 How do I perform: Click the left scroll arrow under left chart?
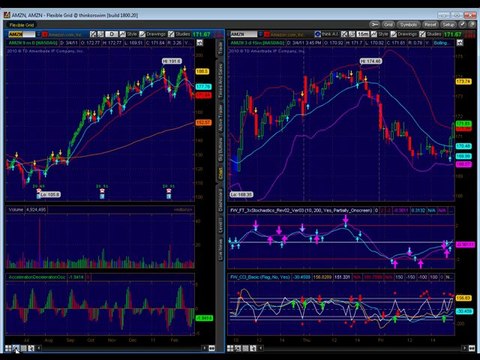tap(39, 348)
